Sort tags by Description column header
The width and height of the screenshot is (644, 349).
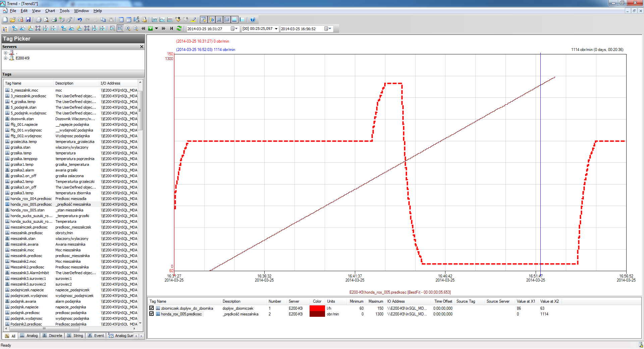76,83
